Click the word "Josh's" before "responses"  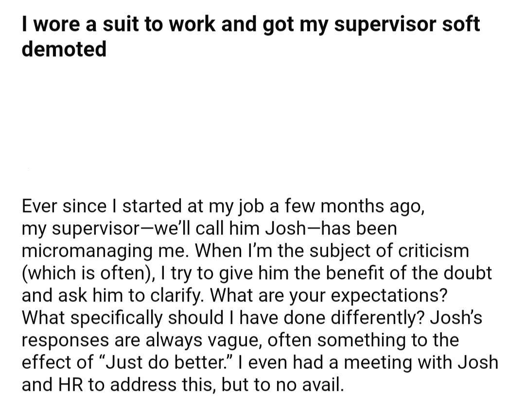[456, 318]
